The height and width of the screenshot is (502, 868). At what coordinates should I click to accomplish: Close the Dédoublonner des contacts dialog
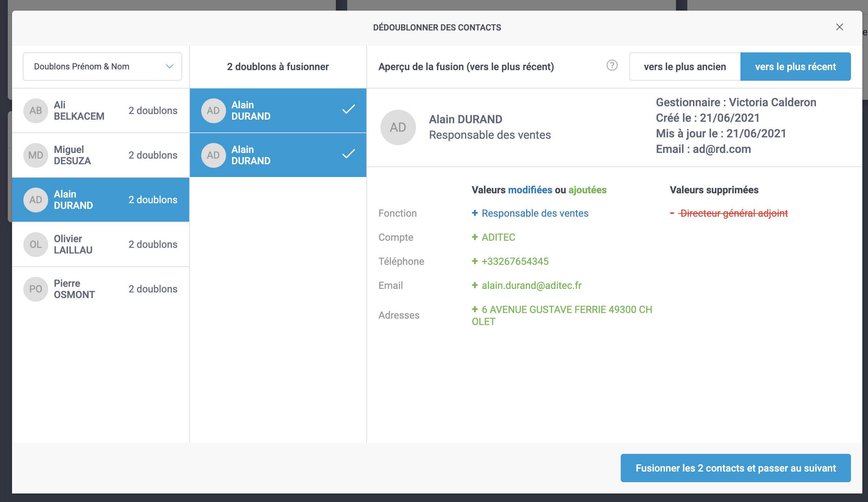pyautogui.click(x=839, y=27)
